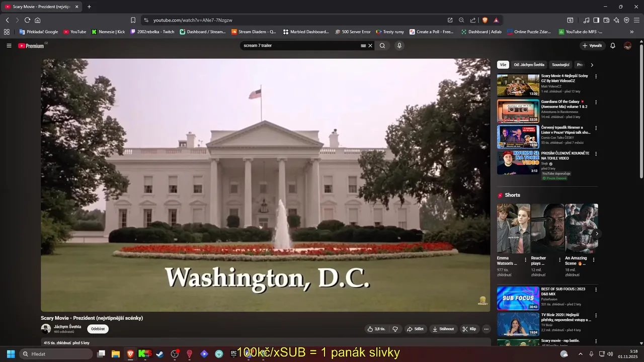Open Brave VPN shield icon

click(626, 20)
